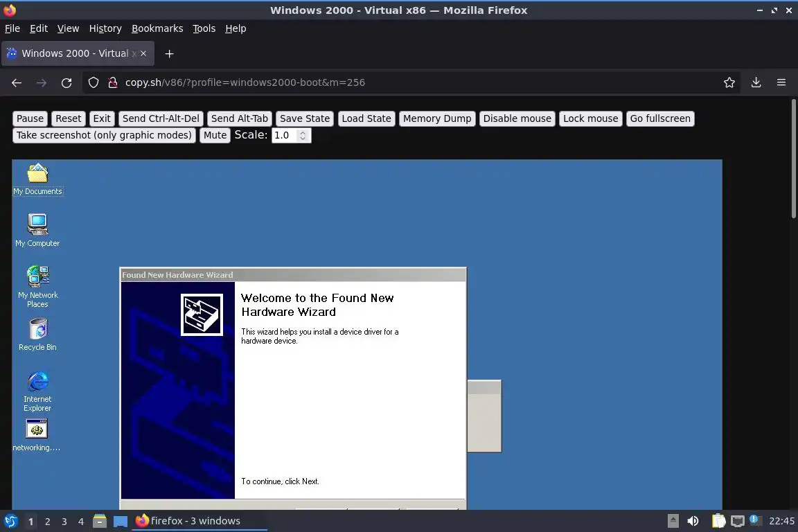Viewport: 798px width, 532px height.
Task: Open the Edit menu
Action: pyautogui.click(x=39, y=28)
